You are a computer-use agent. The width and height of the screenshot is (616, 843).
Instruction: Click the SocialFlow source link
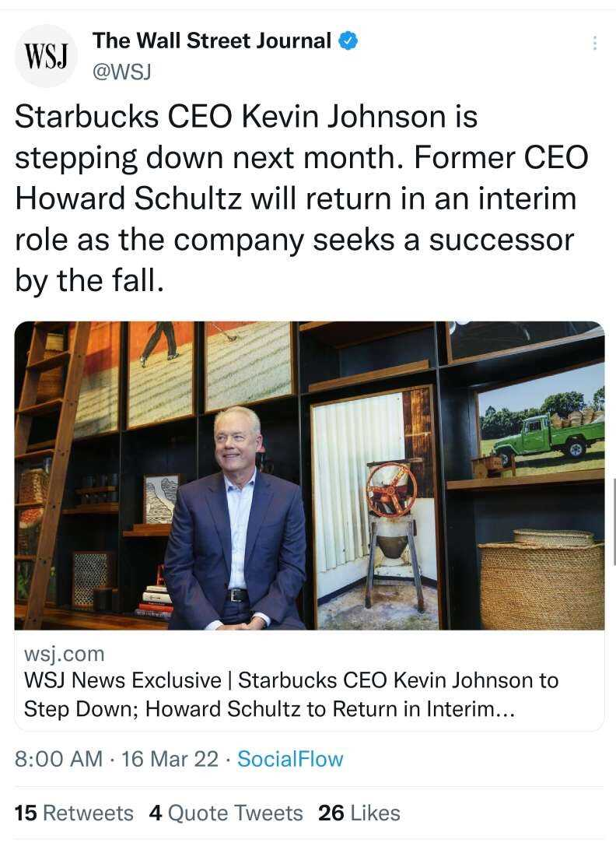tap(290, 759)
